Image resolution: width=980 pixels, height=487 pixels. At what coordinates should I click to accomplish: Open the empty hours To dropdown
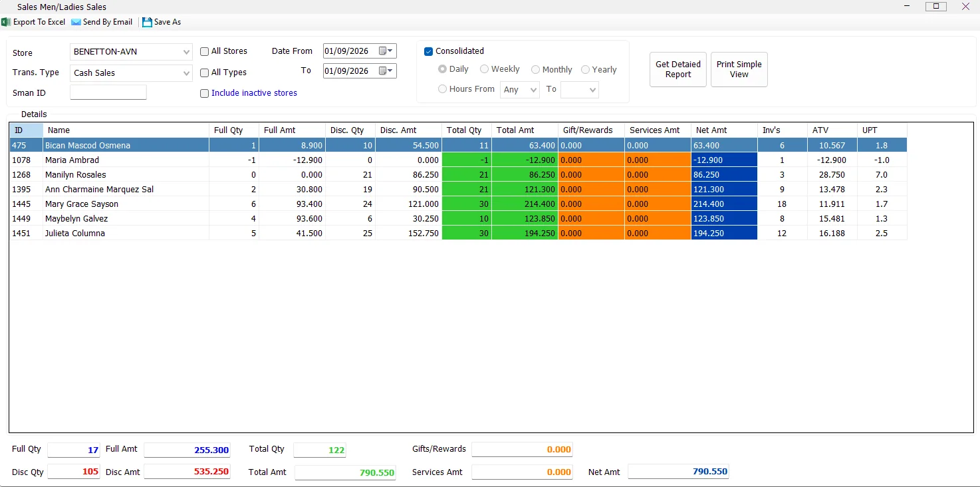tap(579, 90)
